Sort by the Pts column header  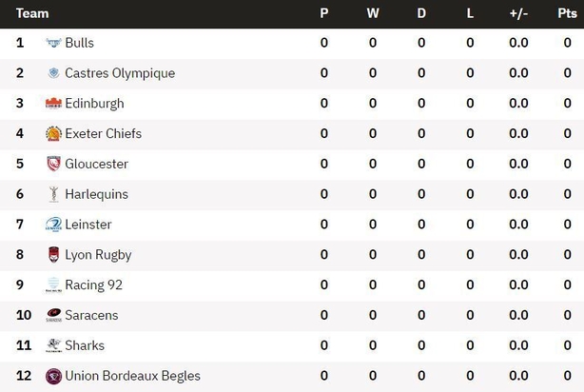tap(567, 13)
